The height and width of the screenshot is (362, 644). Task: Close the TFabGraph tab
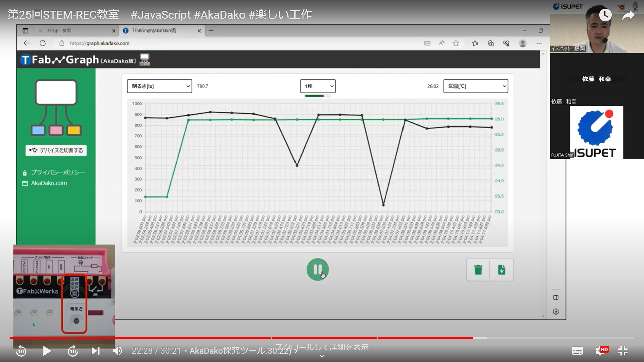point(199,31)
